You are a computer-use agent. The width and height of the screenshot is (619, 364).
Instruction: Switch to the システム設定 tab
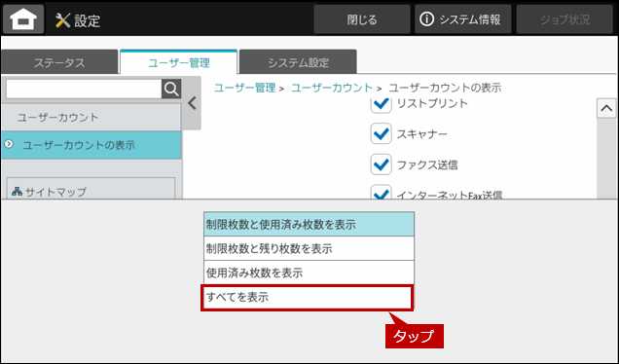(298, 62)
